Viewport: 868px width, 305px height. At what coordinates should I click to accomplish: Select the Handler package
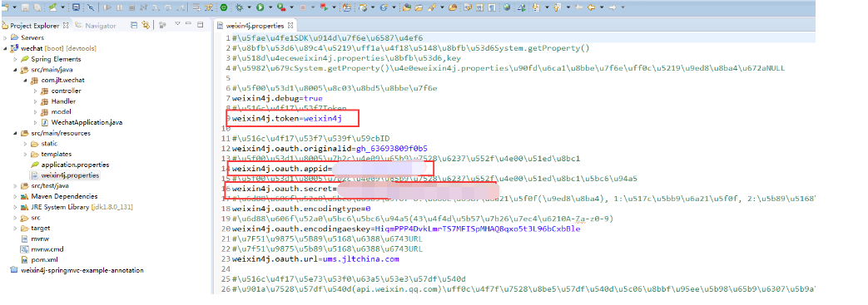(x=59, y=101)
